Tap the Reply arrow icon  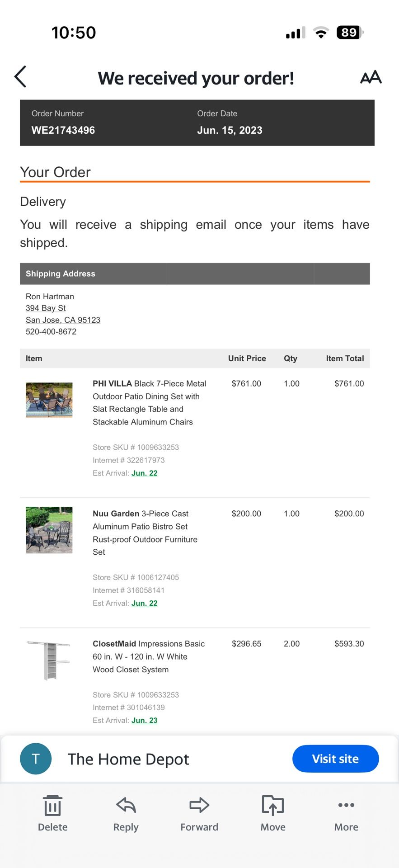126,806
